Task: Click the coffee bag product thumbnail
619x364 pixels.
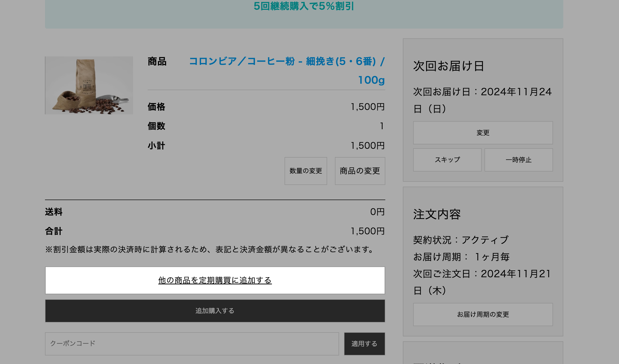Action: pos(89,85)
